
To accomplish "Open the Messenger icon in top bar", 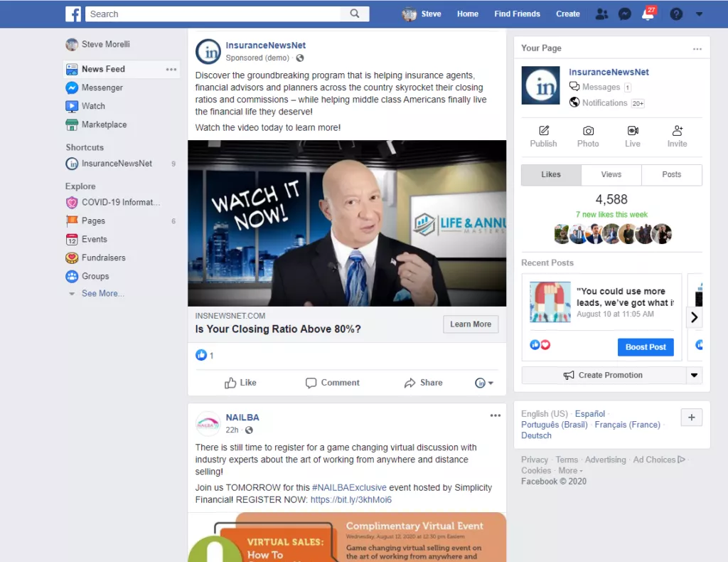I will 625,14.
